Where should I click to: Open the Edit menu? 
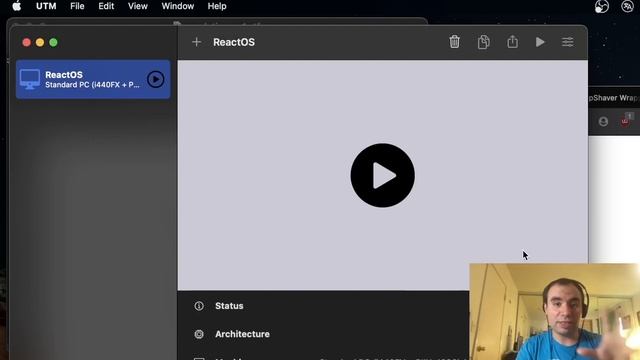point(106,6)
